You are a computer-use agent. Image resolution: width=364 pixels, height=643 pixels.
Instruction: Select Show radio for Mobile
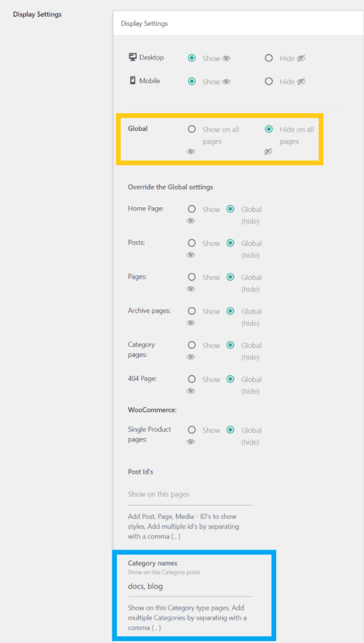191,81
